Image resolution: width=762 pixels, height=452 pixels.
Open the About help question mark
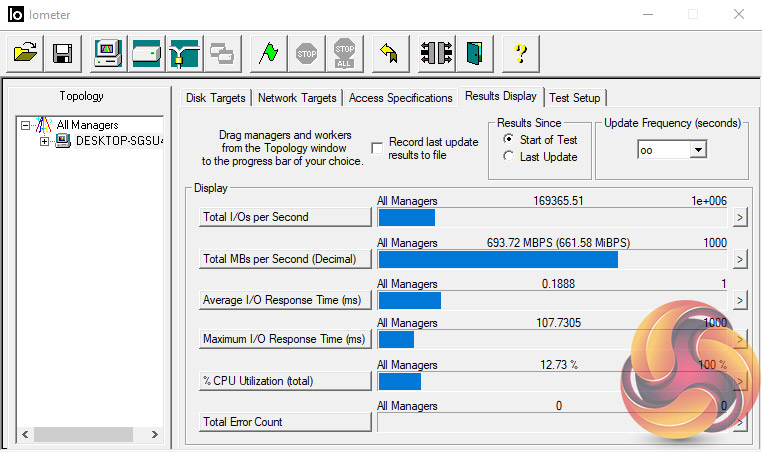click(520, 53)
